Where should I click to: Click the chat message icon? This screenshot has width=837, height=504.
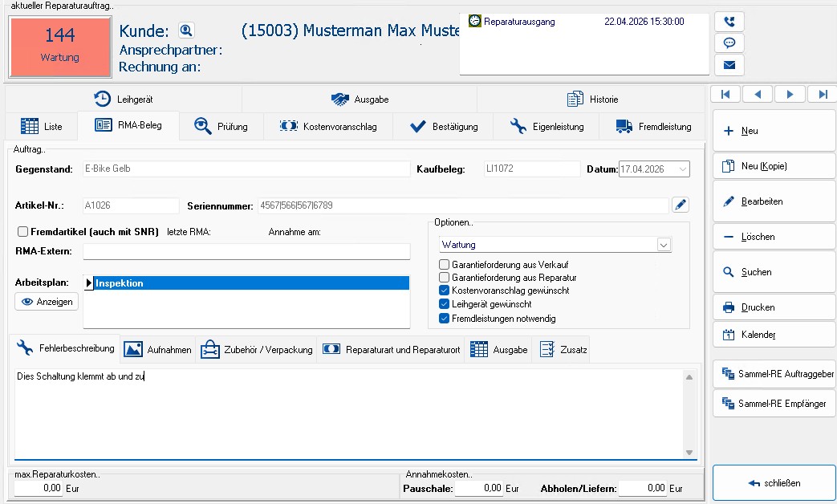(x=729, y=43)
